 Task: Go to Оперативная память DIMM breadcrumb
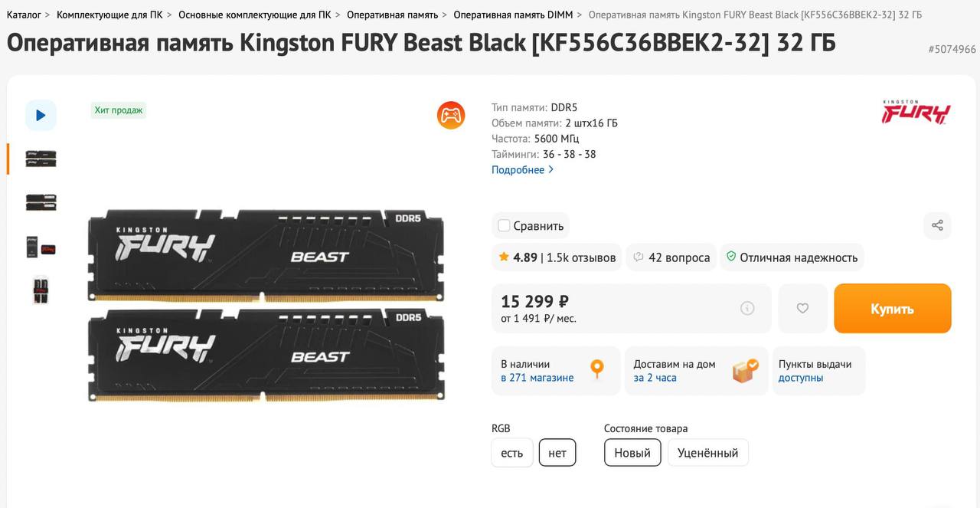[512, 15]
